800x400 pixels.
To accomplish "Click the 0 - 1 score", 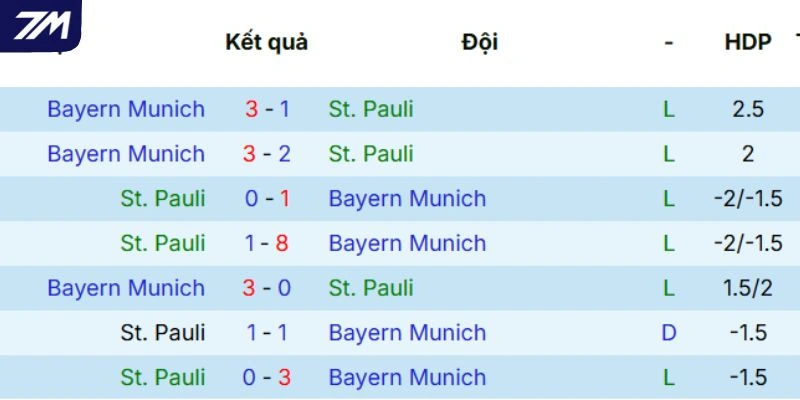I will coord(267,199).
